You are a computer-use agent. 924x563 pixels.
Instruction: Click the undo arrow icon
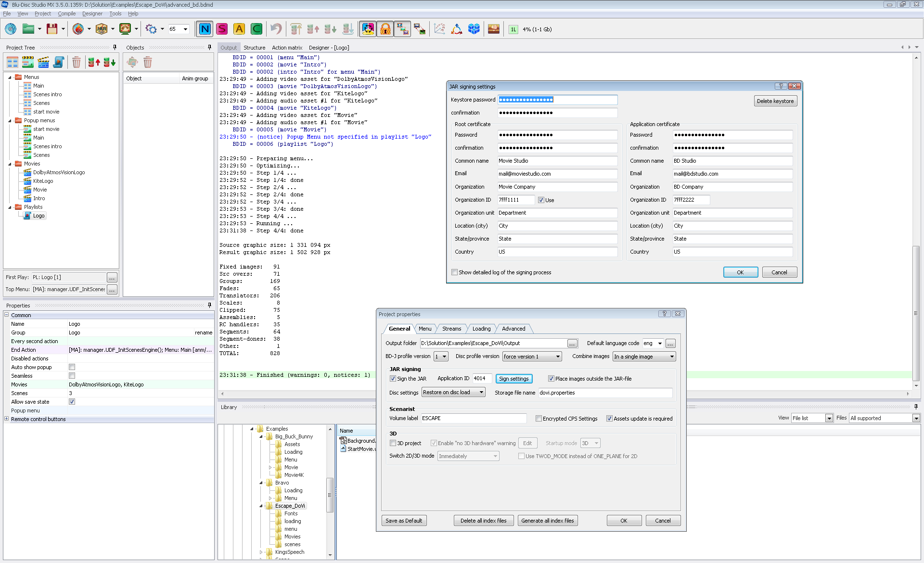[276, 29]
